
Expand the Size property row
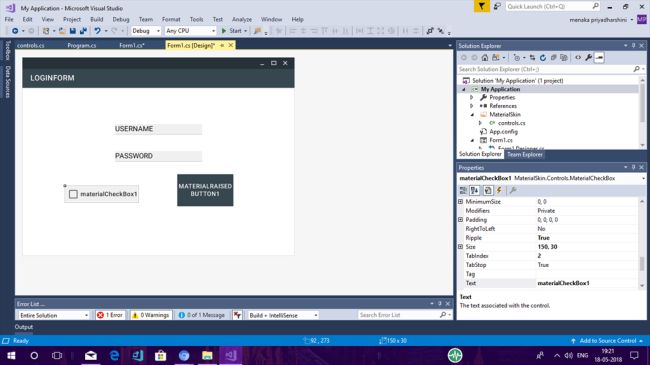pos(460,247)
